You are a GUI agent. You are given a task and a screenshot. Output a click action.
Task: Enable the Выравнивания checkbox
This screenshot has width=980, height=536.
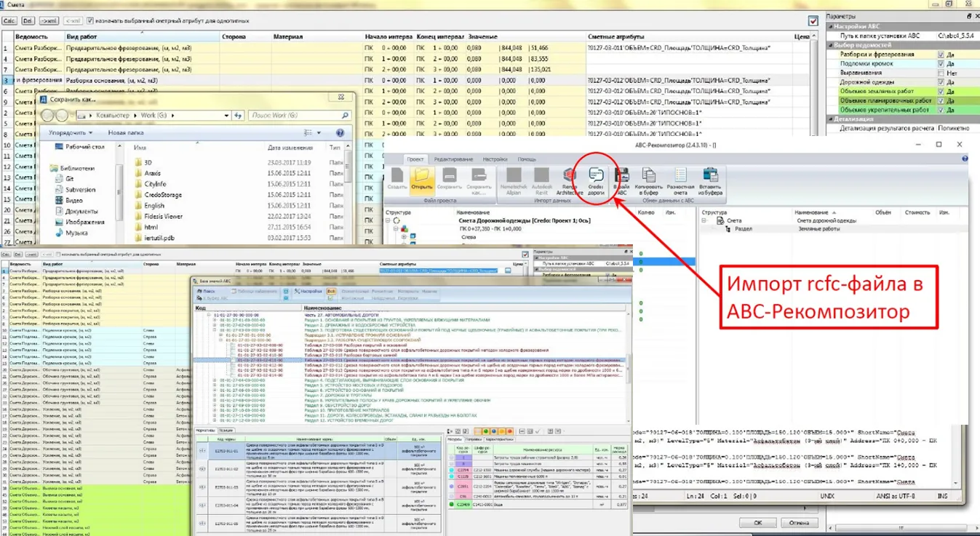click(x=941, y=73)
